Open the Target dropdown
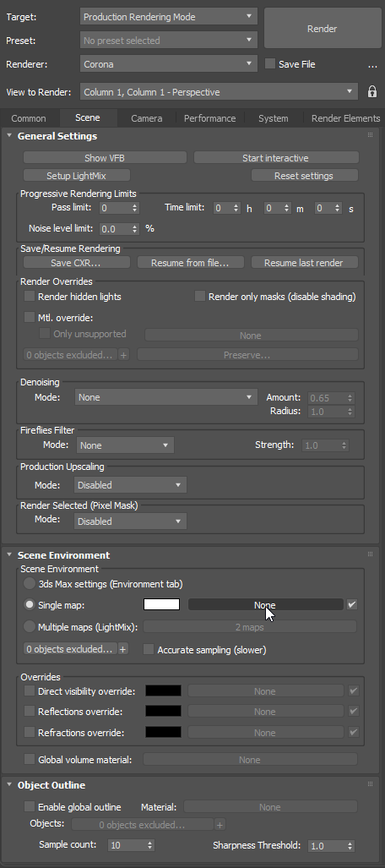 (169, 17)
